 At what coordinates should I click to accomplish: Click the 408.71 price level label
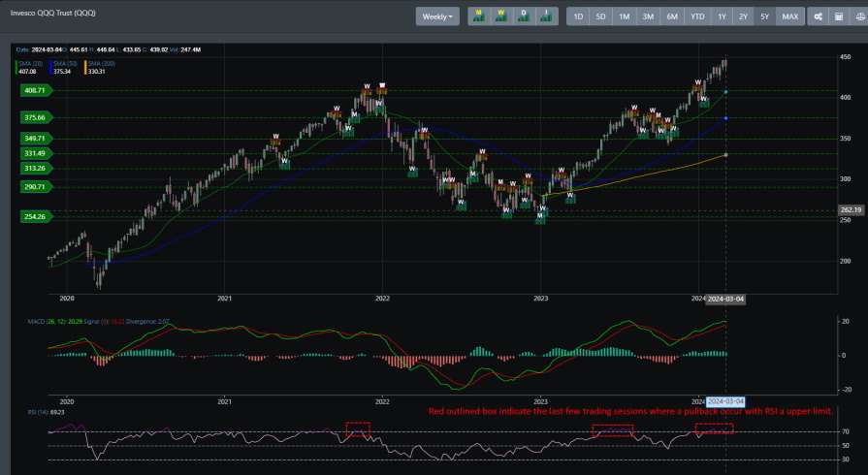point(36,90)
